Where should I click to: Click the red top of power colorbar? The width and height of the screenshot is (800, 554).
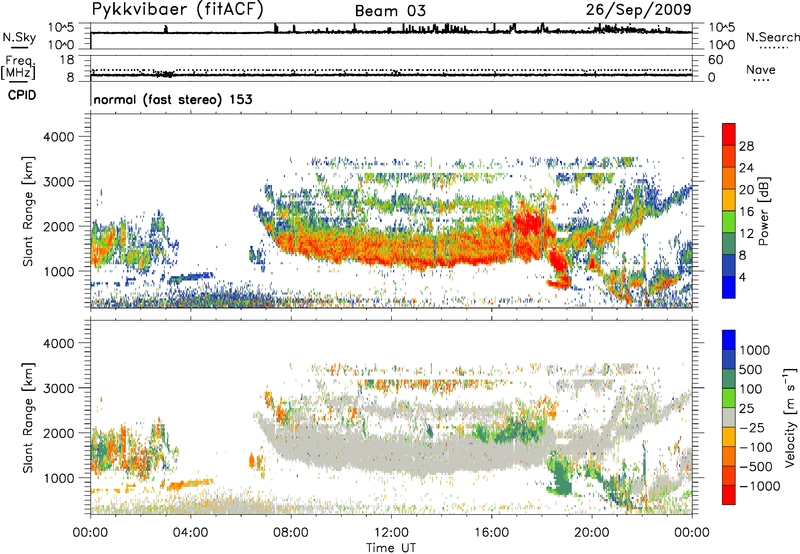tap(729, 134)
